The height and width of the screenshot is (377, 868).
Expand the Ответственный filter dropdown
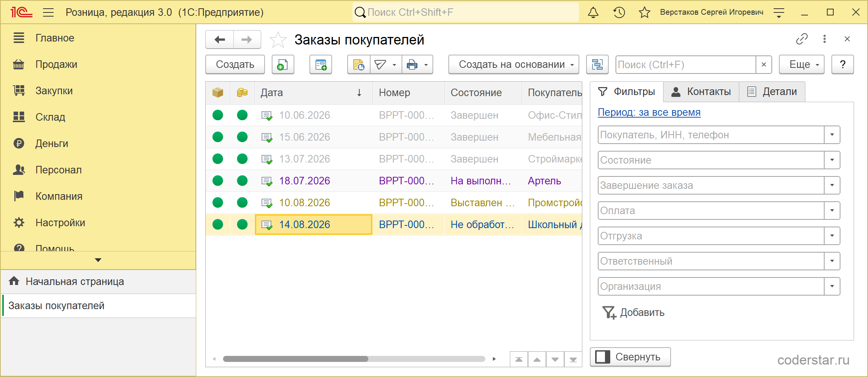832,261
